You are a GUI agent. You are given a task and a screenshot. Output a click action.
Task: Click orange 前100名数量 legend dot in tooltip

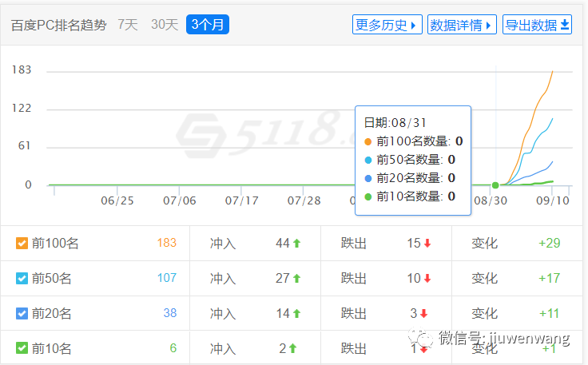tap(367, 141)
